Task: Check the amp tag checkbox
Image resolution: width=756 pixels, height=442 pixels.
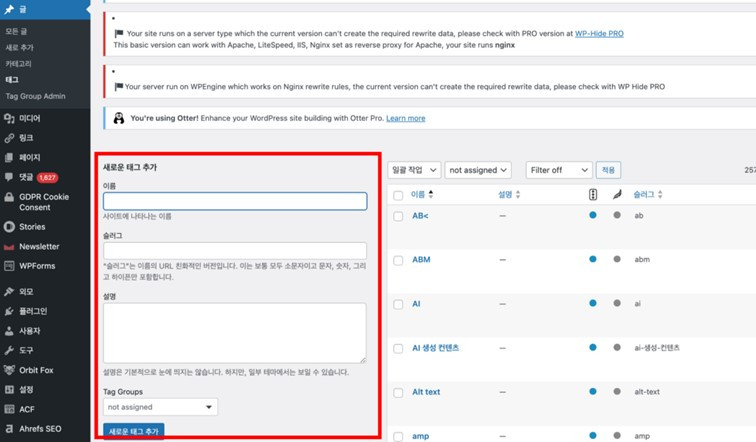Action: click(x=398, y=437)
